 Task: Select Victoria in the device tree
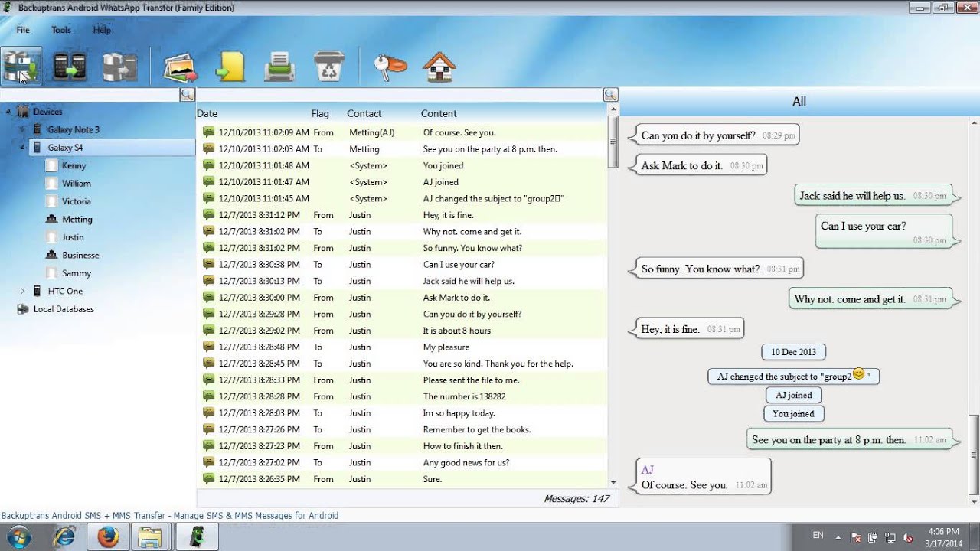tap(77, 201)
